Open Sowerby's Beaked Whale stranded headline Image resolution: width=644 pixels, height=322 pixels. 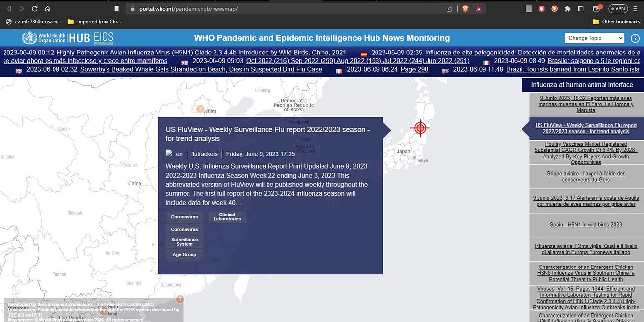tap(201, 69)
